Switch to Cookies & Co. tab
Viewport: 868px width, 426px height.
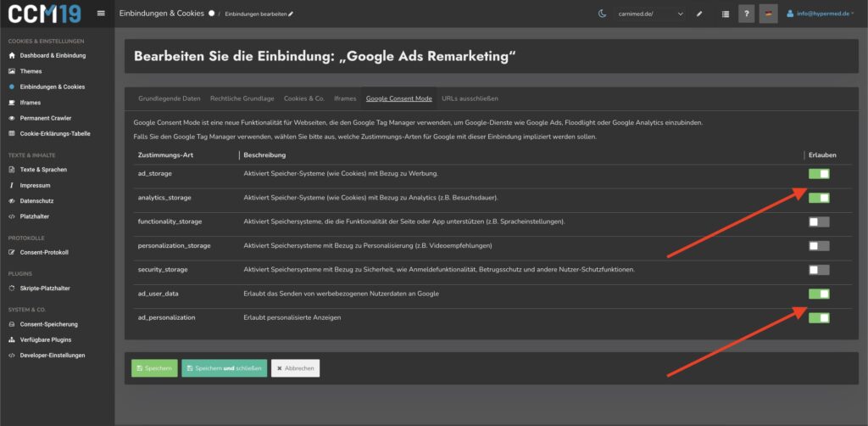[304, 98]
